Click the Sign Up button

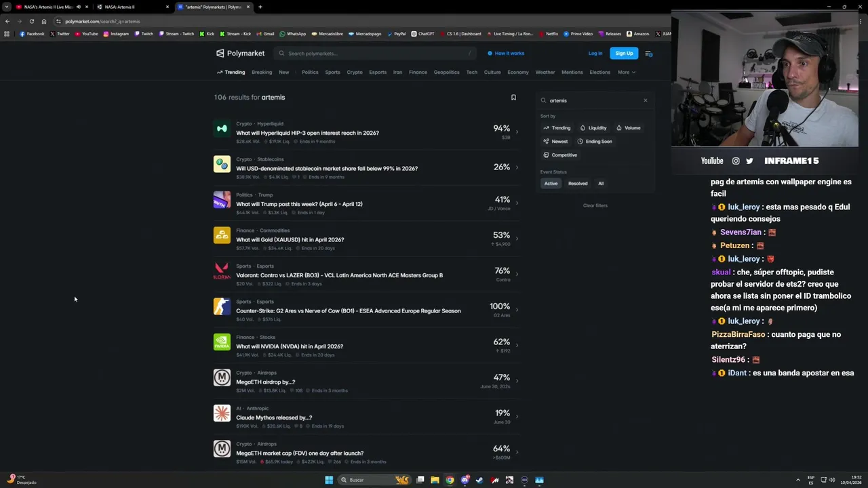pos(624,54)
